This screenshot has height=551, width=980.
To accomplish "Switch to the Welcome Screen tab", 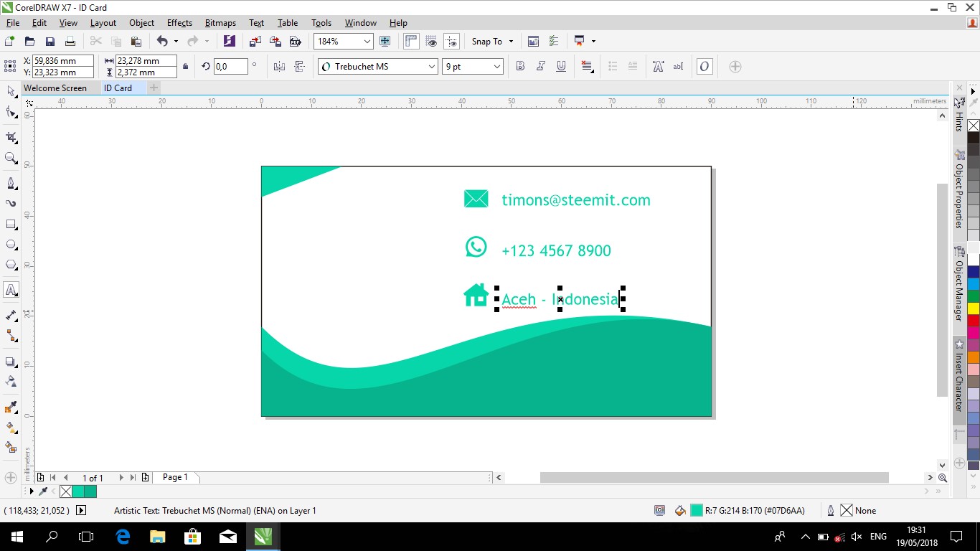I will [x=55, y=88].
